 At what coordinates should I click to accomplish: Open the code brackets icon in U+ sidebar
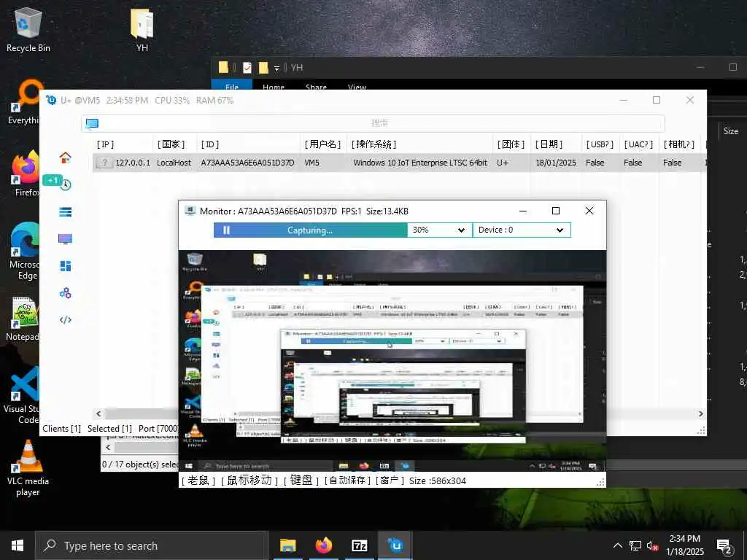tap(65, 319)
